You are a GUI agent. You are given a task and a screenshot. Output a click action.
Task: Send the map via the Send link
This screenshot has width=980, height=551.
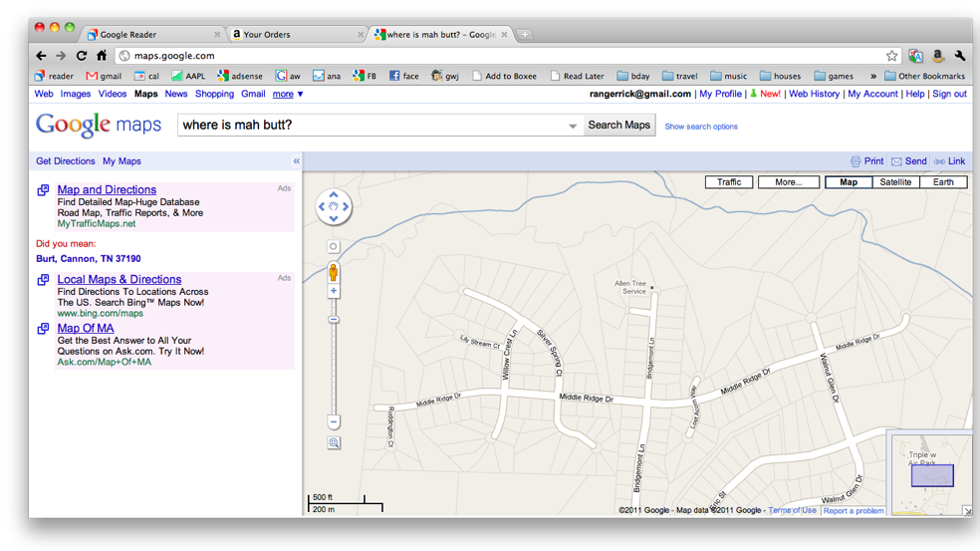coord(909,161)
